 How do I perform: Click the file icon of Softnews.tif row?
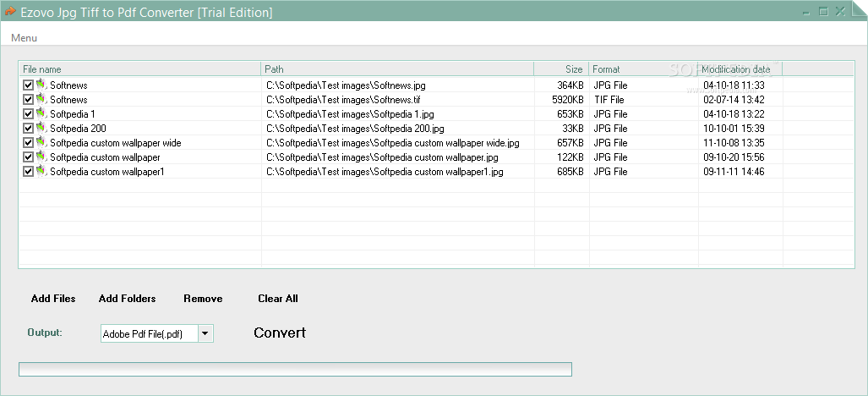(x=41, y=99)
